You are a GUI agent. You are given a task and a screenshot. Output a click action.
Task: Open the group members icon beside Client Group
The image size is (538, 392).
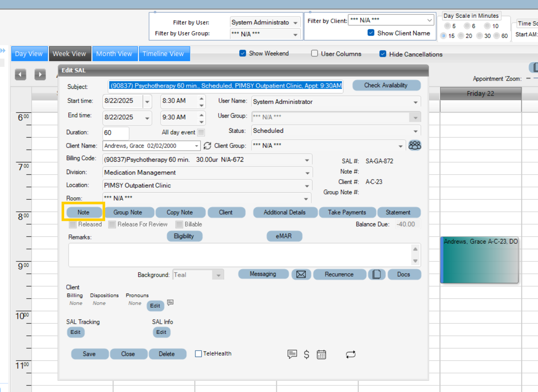click(x=414, y=145)
